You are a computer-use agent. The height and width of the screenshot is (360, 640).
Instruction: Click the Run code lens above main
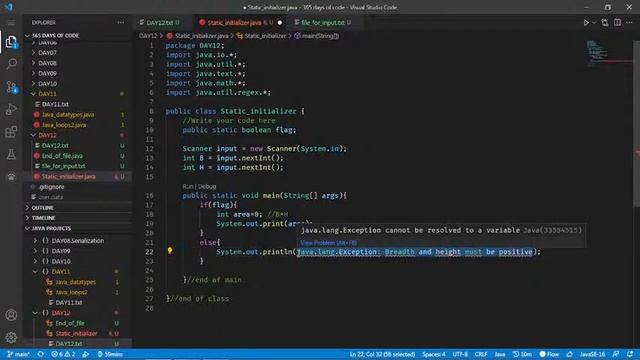tap(187, 186)
